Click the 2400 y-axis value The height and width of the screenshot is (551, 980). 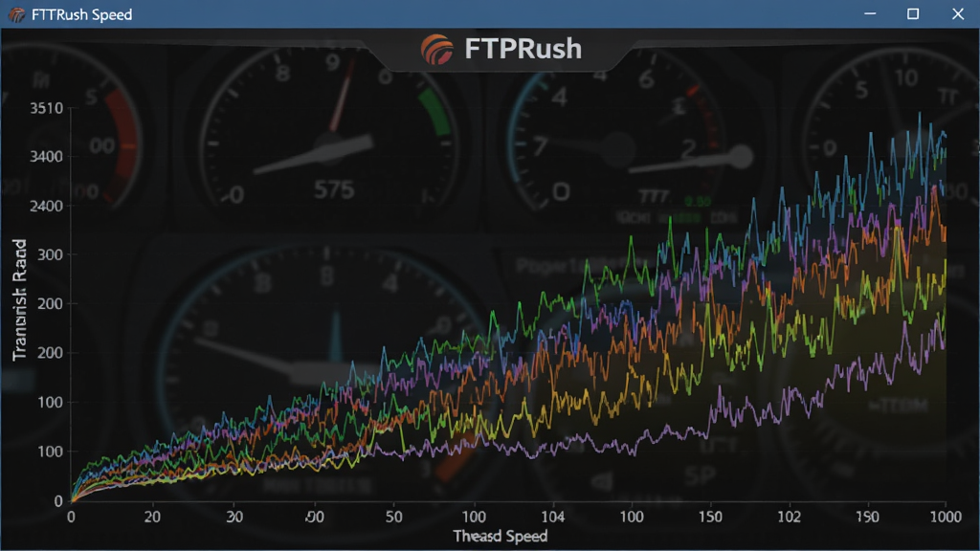pos(47,206)
